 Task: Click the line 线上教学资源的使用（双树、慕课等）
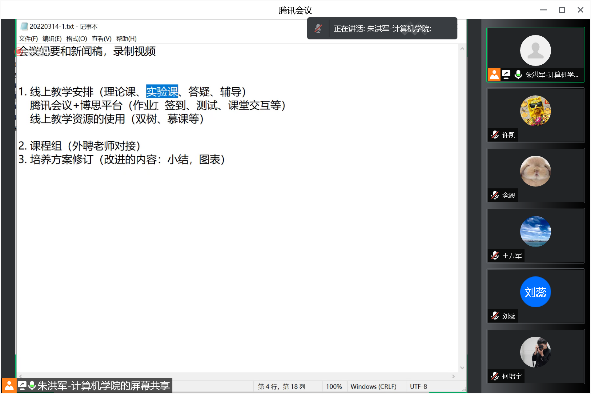point(117,119)
